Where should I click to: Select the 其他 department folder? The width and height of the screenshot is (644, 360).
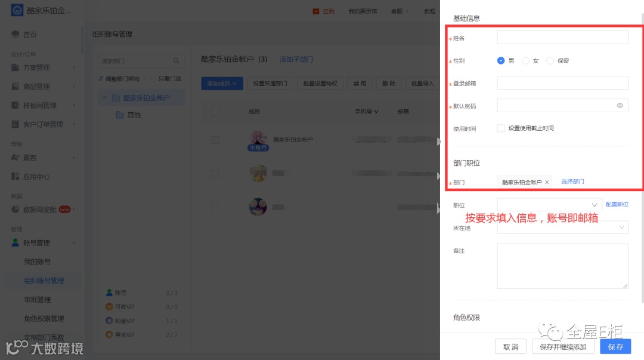pos(128,115)
